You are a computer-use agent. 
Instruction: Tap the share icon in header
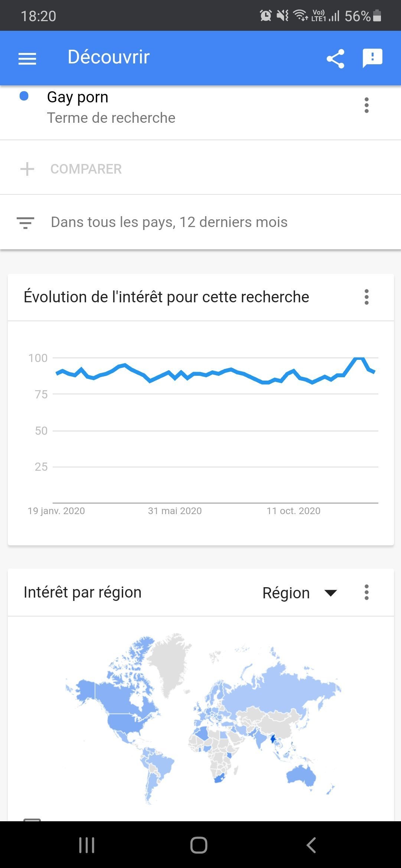(x=335, y=59)
